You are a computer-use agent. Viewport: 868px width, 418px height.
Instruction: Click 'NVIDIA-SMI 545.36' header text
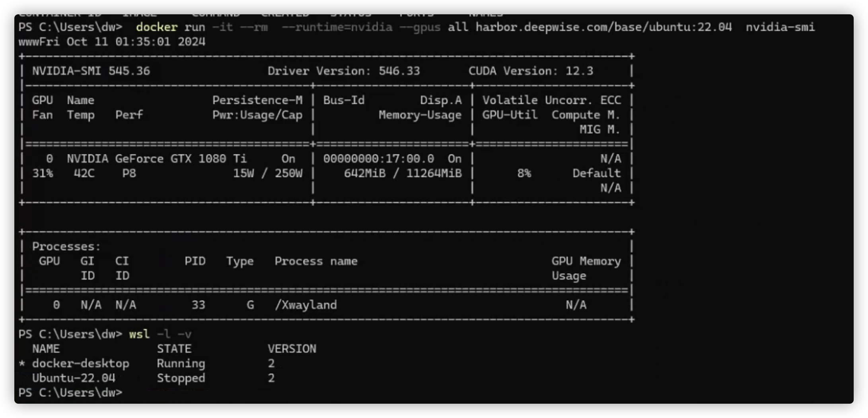tap(91, 71)
